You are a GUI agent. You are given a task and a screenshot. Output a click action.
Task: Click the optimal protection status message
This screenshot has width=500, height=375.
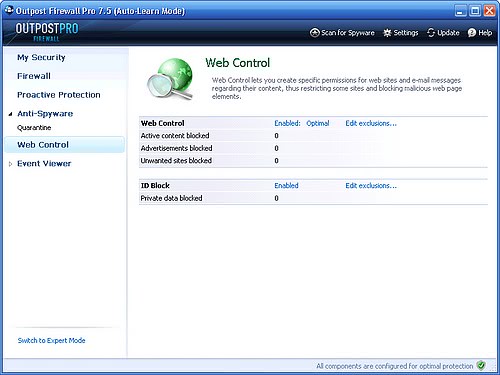[x=395, y=366]
